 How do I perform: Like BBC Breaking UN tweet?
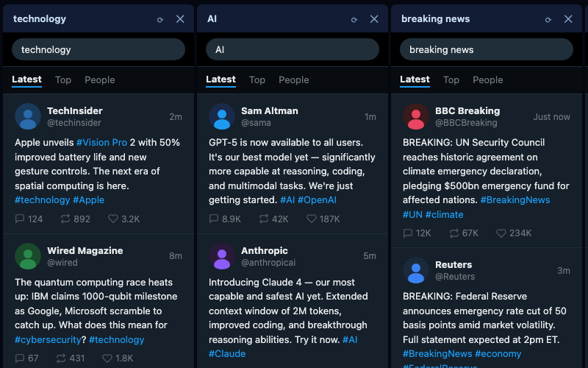pyautogui.click(x=514, y=233)
